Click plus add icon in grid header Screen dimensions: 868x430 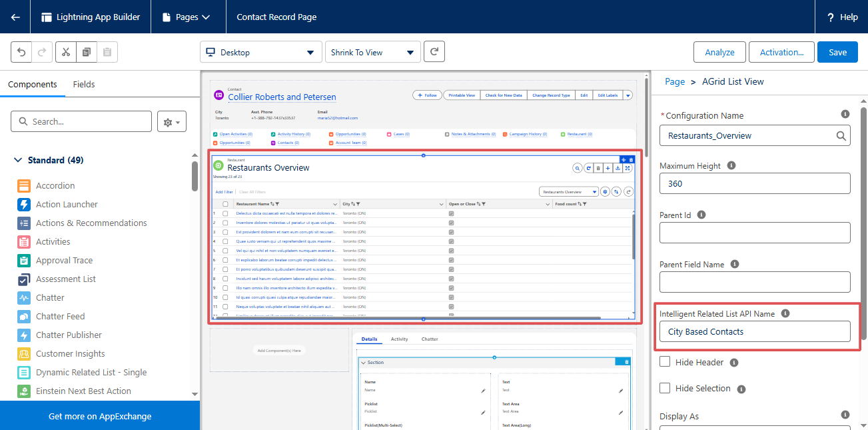[608, 168]
